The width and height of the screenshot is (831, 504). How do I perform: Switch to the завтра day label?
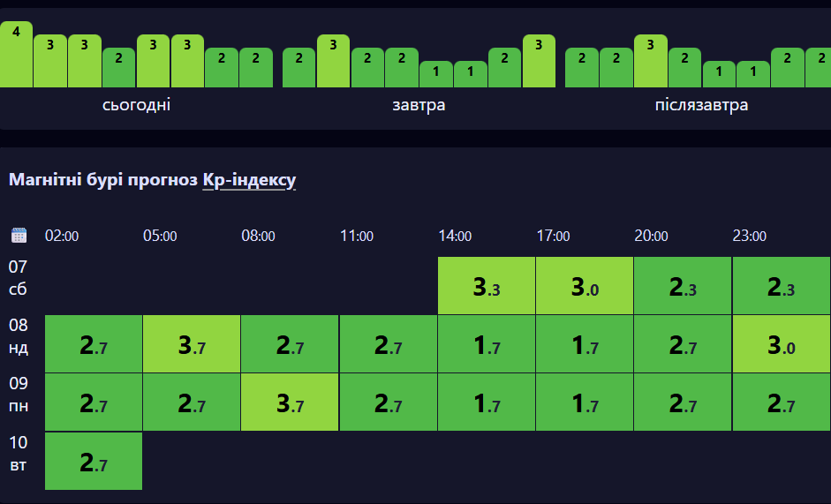pos(419,105)
